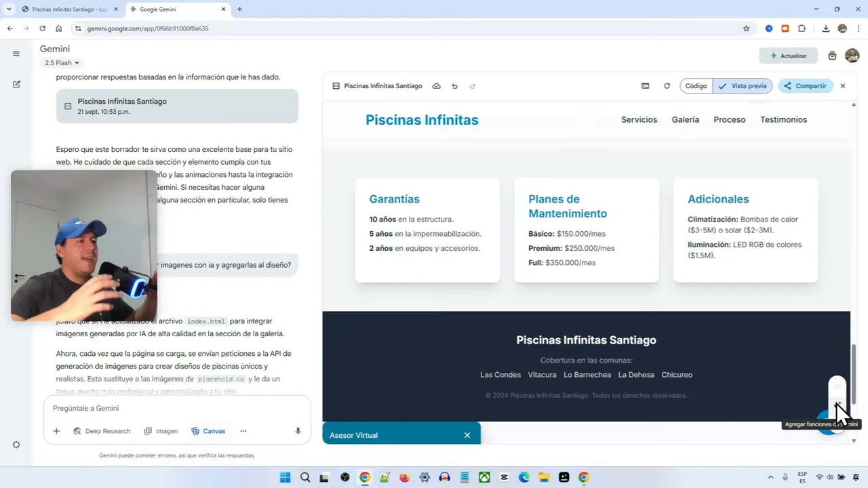Refresh the website preview
The height and width of the screenshot is (488, 868).
667,86
